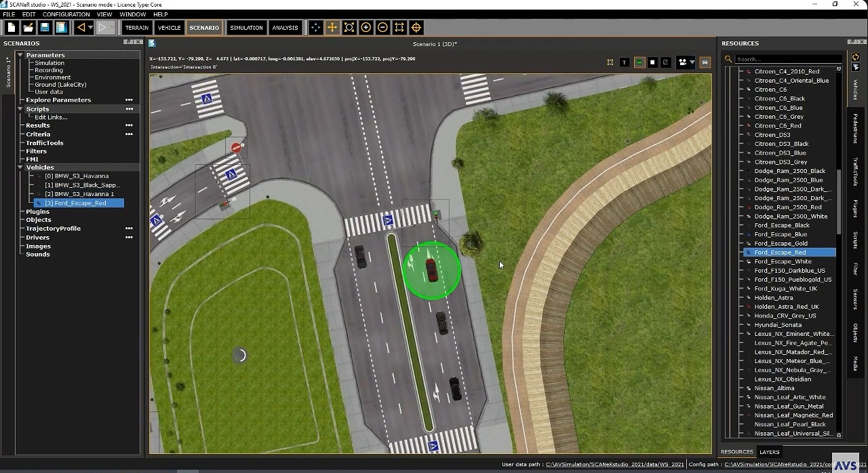The width and height of the screenshot is (868, 473).
Task: Click the small frame icon above viewport
Action: pos(610,62)
